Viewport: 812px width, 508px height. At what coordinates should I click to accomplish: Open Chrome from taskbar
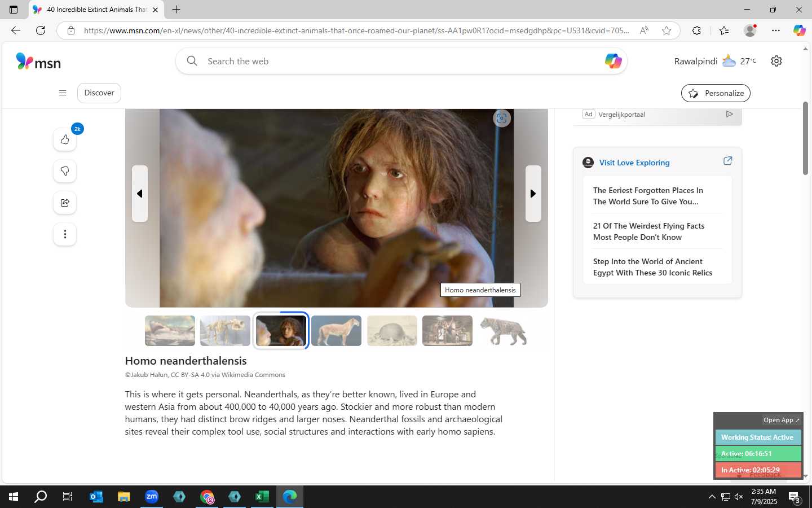click(x=207, y=497)
